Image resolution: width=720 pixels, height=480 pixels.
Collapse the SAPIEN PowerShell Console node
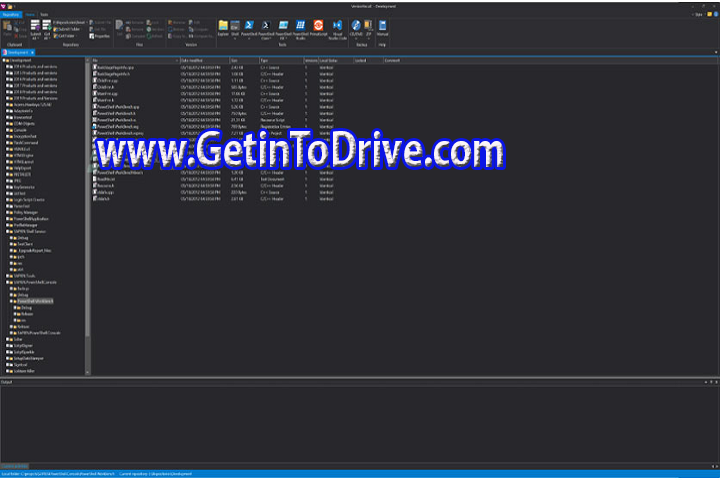point(7,282)
